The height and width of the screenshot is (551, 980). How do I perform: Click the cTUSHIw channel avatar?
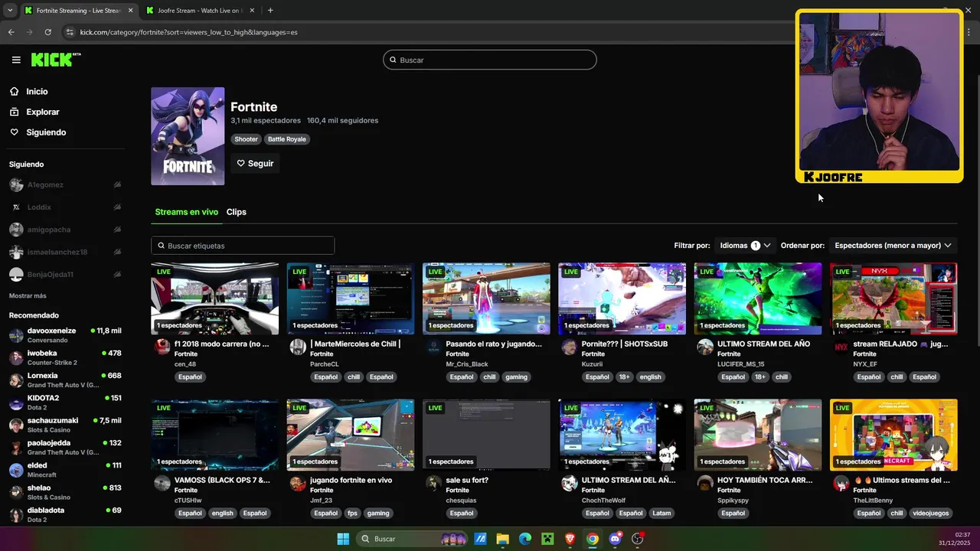tap(162, 483)
